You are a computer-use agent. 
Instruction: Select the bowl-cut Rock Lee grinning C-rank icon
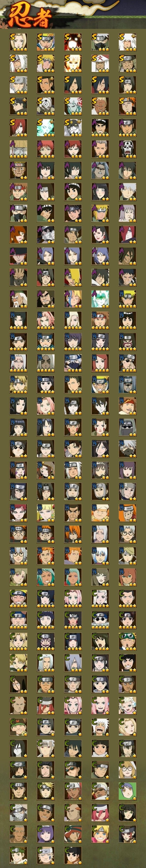(x=128, y=663)
